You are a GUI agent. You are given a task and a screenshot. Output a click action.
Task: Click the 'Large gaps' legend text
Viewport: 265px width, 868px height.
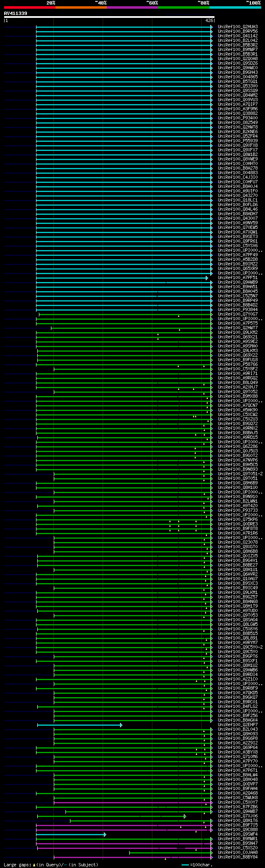[x=17, y=865]
